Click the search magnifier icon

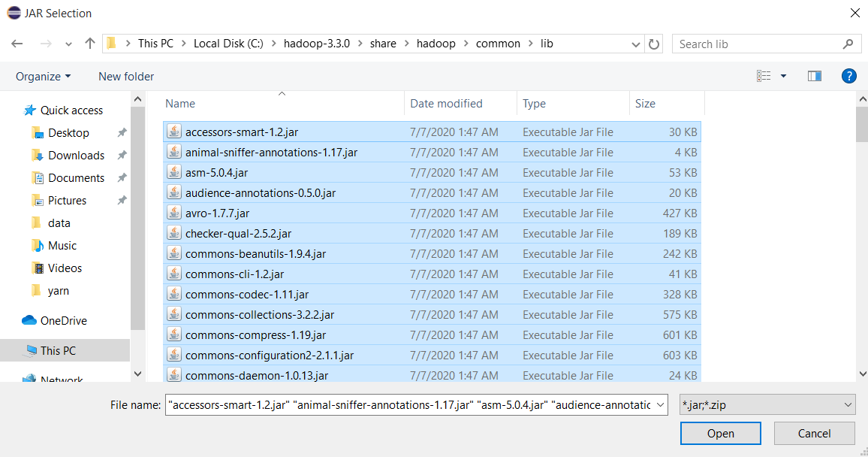[x=848, y=44]
